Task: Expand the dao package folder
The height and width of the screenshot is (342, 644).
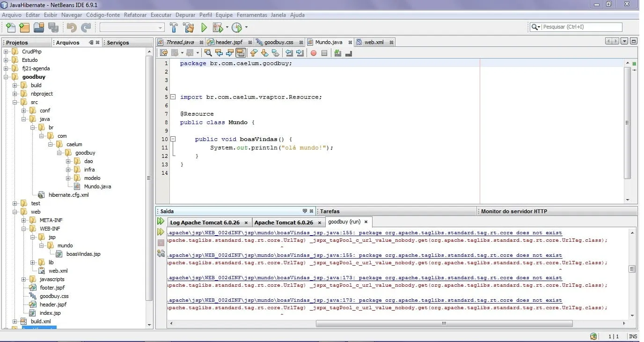Action: click(x=68, y=161)
